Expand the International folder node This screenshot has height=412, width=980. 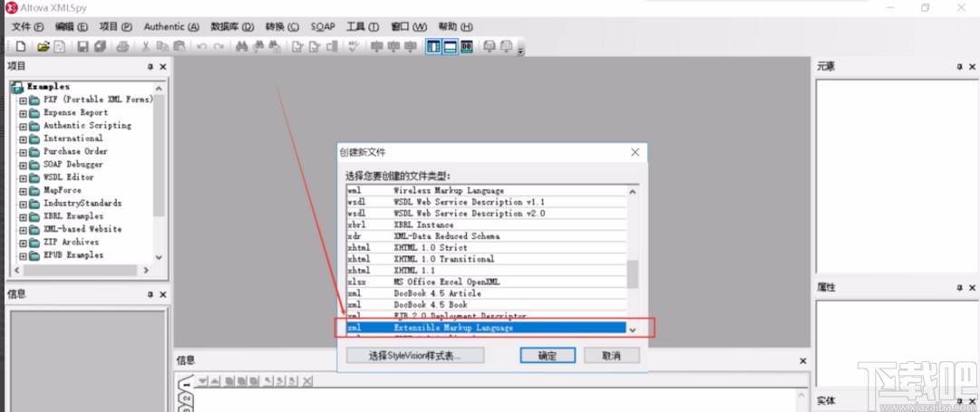coord(24,139)
